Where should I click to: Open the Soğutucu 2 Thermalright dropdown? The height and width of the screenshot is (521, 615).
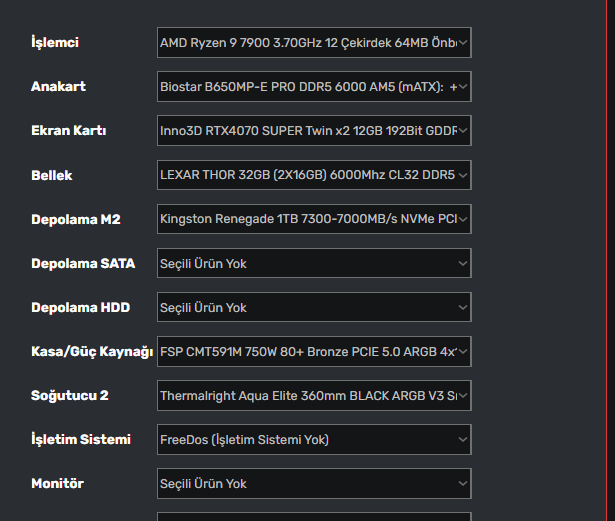[313, 395]
